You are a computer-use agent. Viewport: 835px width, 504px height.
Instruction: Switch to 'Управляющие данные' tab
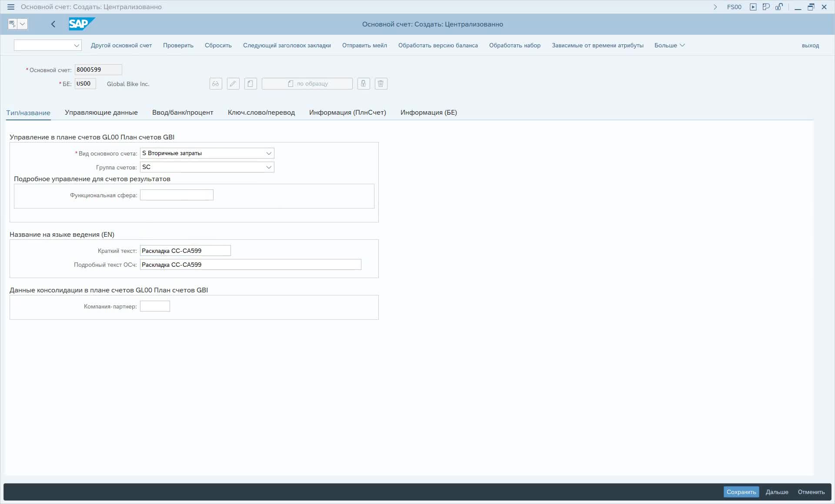(x=101, y=113)
